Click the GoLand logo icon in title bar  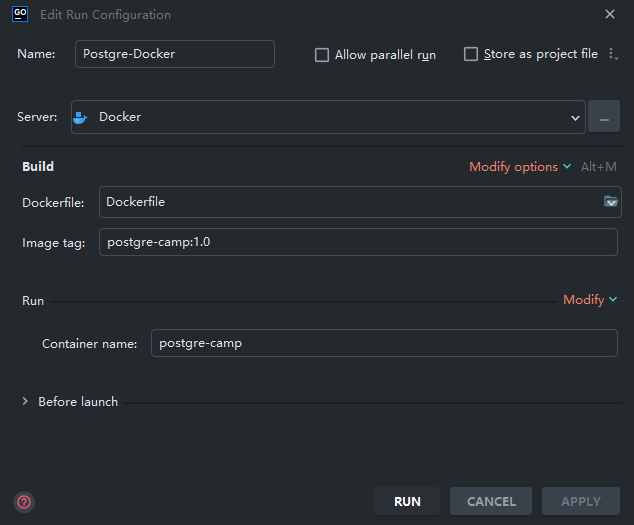(20, 14)
